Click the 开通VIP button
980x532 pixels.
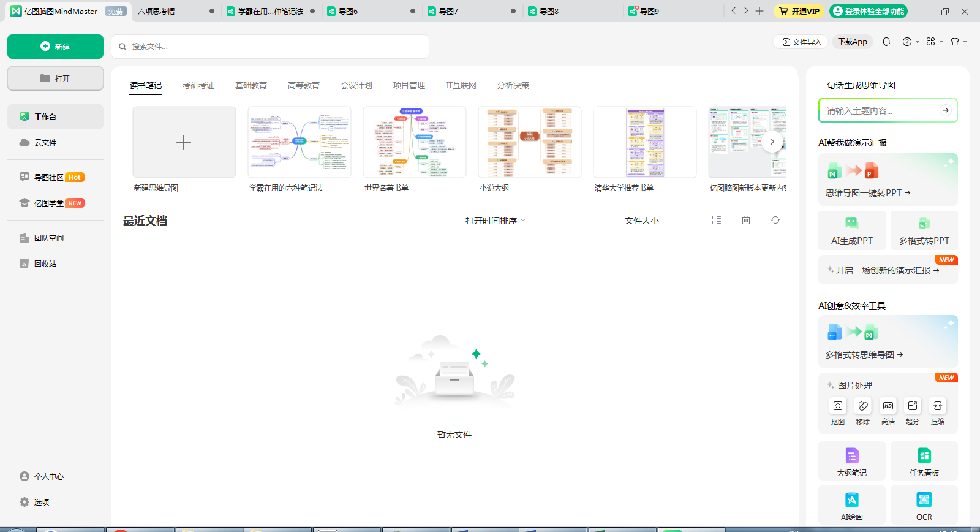pos(799,11)
